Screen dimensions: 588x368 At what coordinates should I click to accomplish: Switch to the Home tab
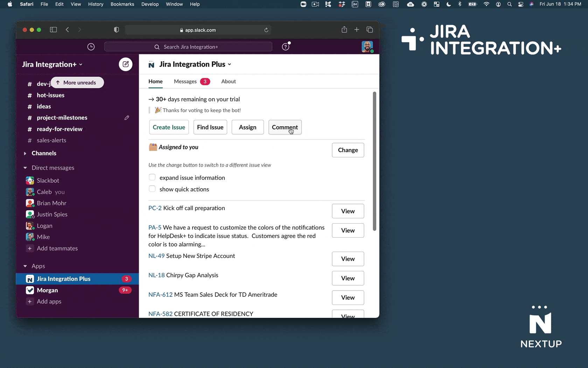coord(155,81)
